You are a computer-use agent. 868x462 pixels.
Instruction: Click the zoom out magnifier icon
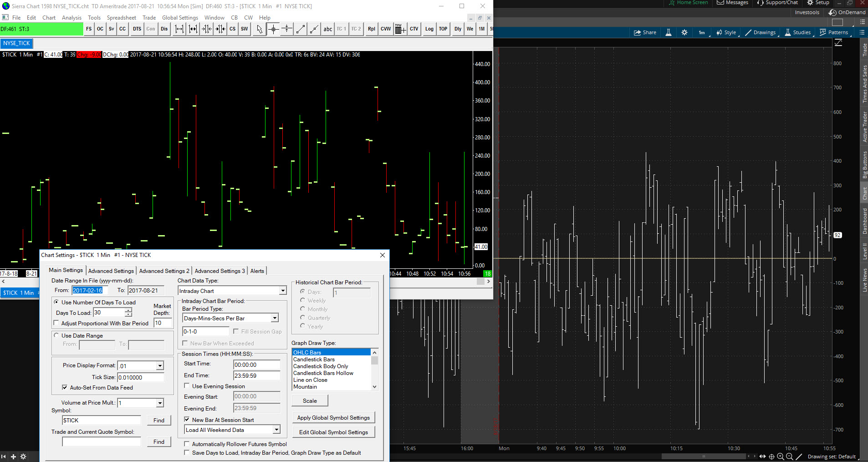coord(790,457)
